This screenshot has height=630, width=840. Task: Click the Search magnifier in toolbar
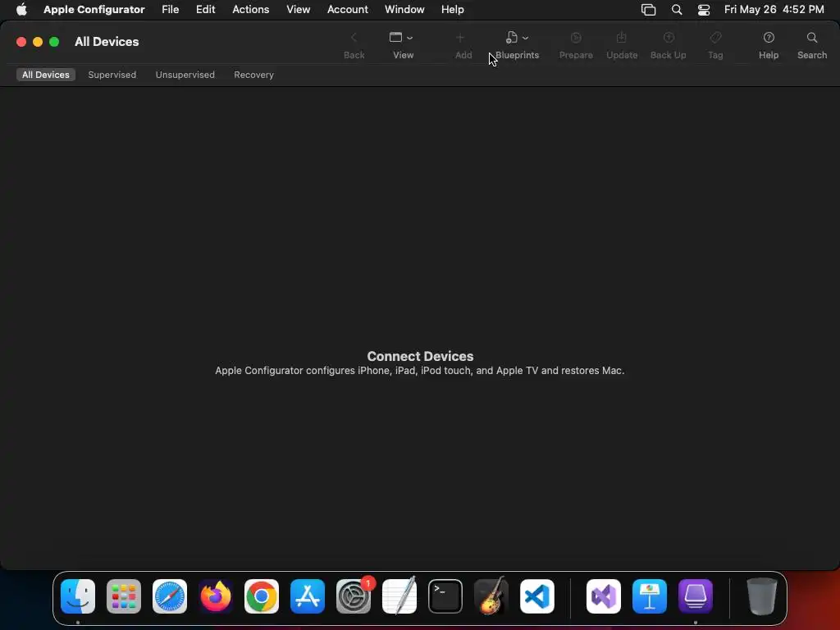tap(812, 38)
